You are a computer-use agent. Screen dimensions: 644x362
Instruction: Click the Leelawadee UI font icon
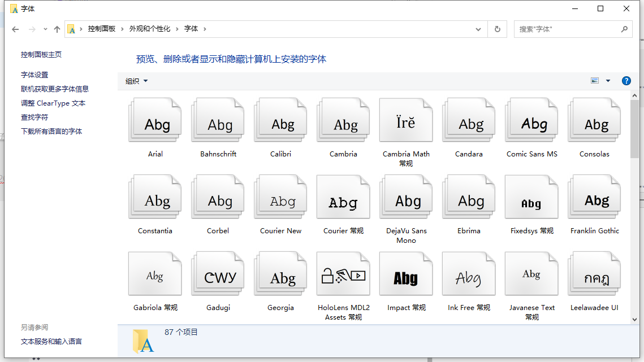pyautogui.click(x=594, y=273)
